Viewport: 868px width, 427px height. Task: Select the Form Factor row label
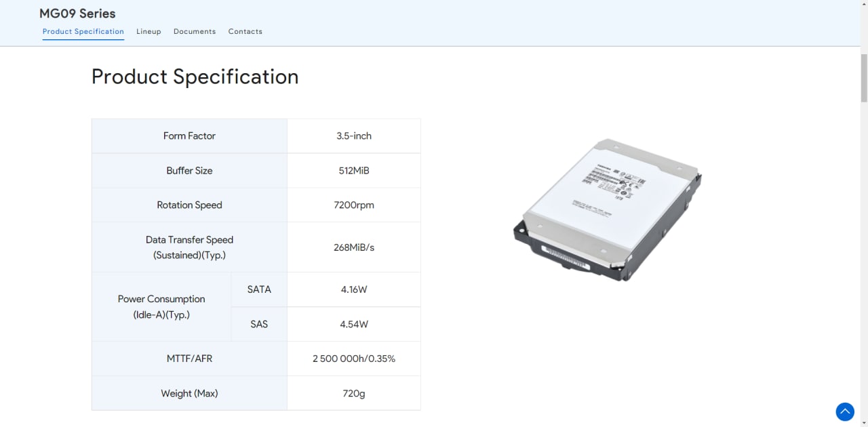pyautogui.click(x=189, y=136)
